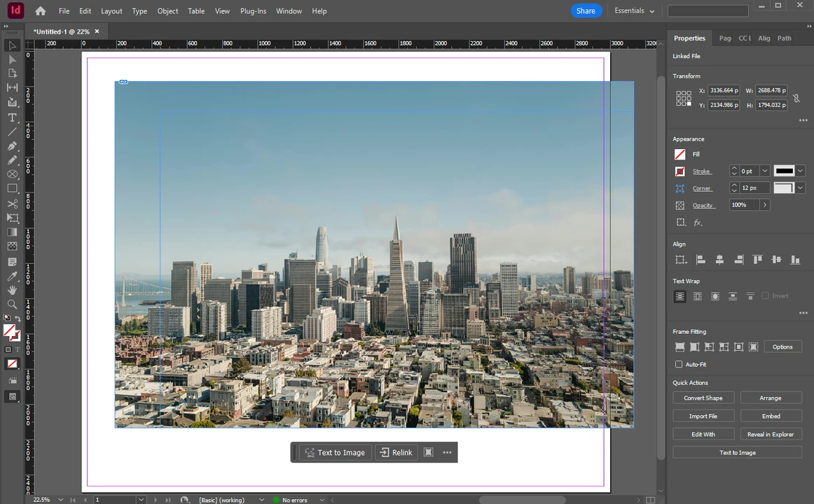Click Reveal in Explorer button
This screenshot has height=504, width=814.
(x=771, y=435)
